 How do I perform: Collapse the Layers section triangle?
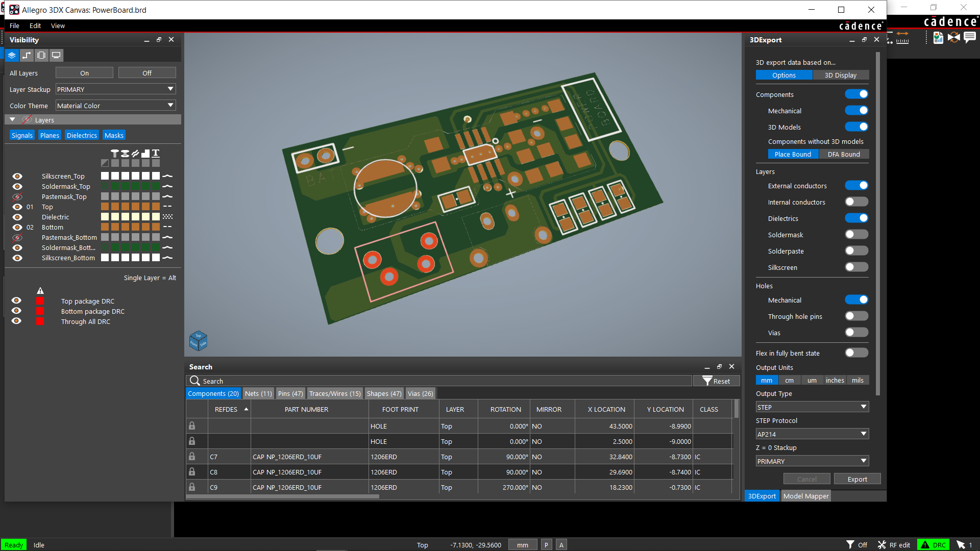click(x=12, y=119)
